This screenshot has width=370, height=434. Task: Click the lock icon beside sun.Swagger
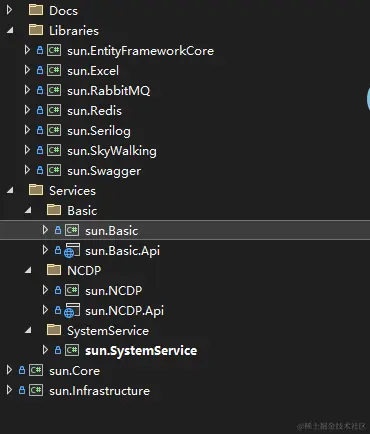[40, 170]
